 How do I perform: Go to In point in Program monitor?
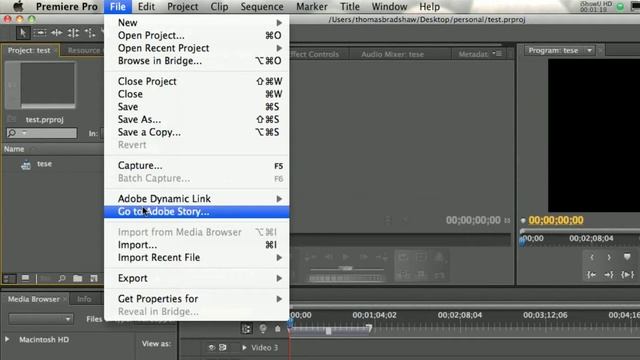[x=591, y=275]
